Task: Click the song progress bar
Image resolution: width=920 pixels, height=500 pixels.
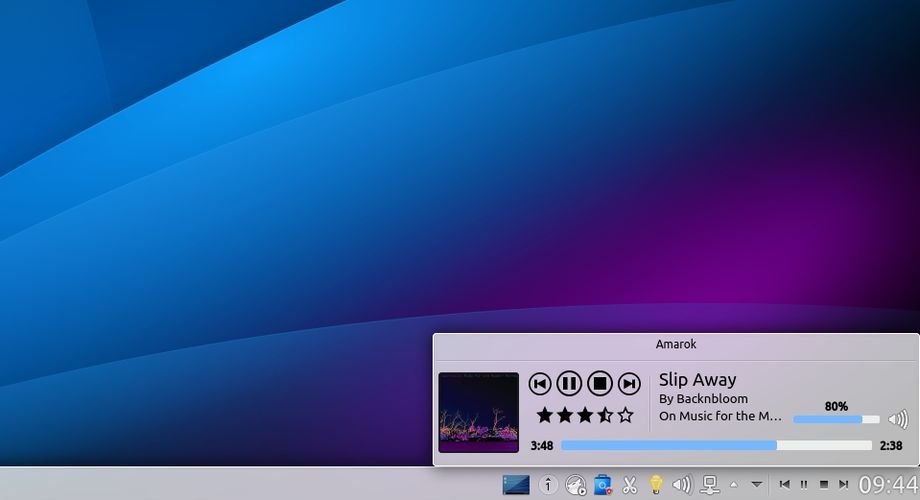Action: [715, 445]
